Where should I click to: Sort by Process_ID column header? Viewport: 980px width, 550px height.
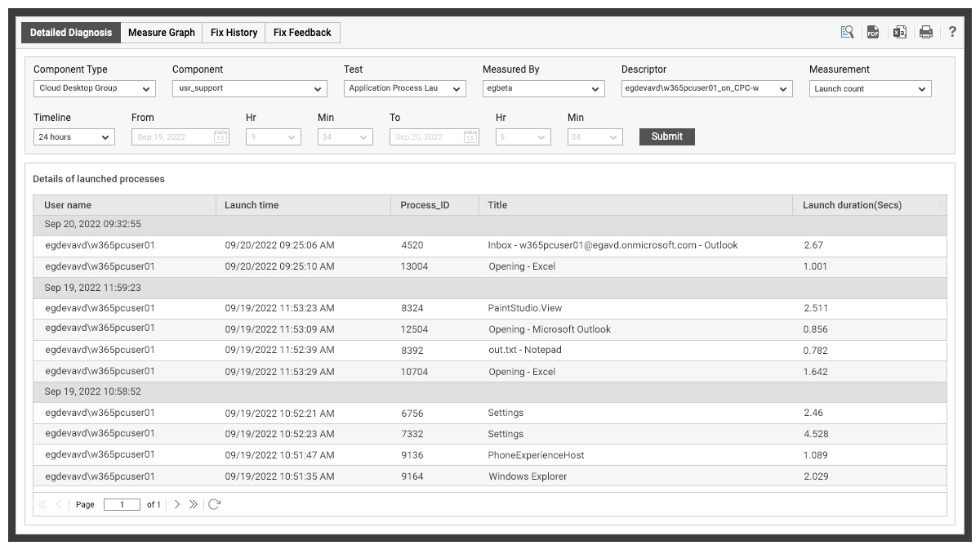[x=434, y=205]
